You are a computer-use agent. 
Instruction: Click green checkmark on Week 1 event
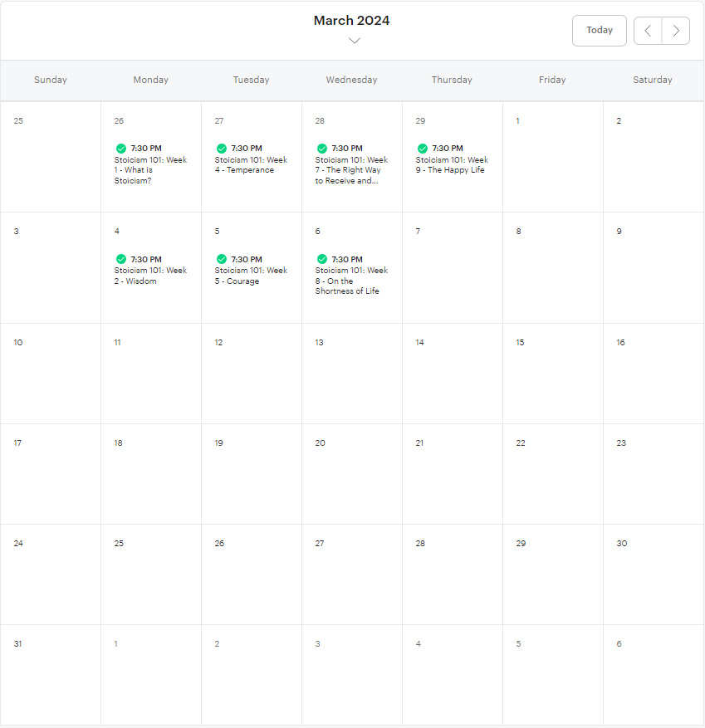click(120, 148)
